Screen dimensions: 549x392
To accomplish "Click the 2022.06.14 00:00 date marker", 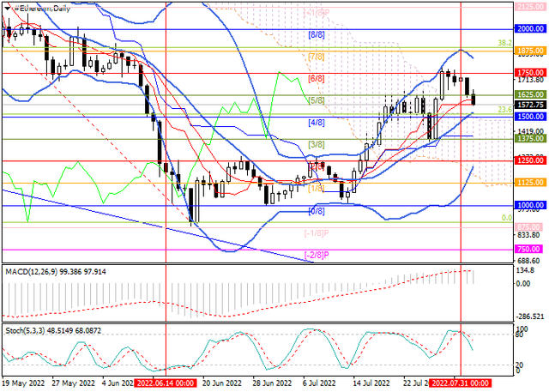I will [166, 385].
